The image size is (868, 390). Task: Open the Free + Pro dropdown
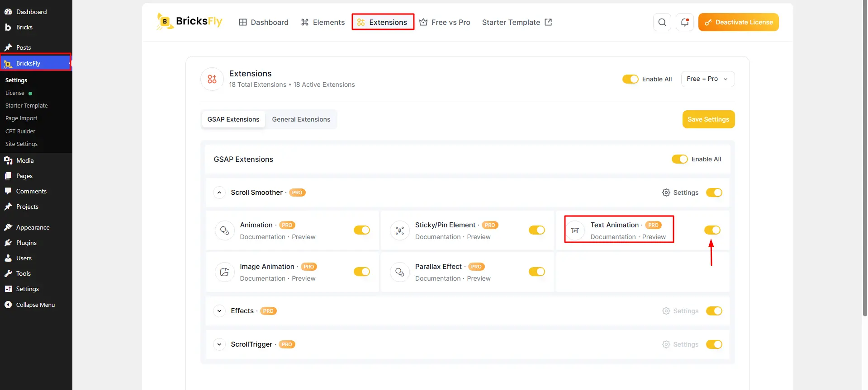click(707, 79)
